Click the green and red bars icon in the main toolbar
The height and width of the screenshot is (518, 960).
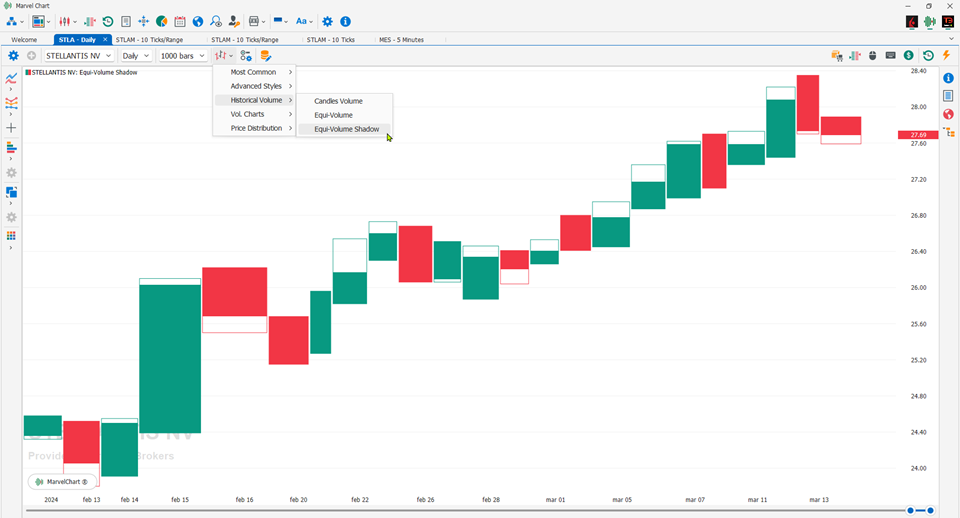point(89,21)
